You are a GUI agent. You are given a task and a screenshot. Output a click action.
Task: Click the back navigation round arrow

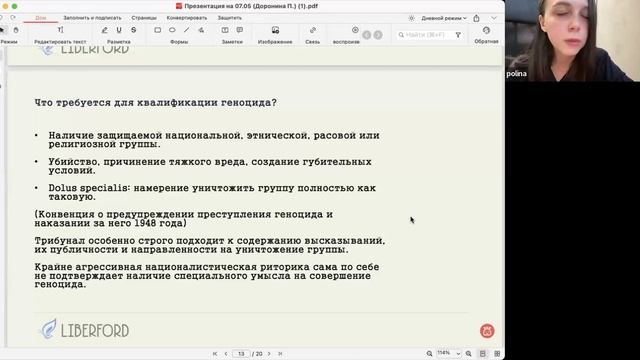(367, 35)
